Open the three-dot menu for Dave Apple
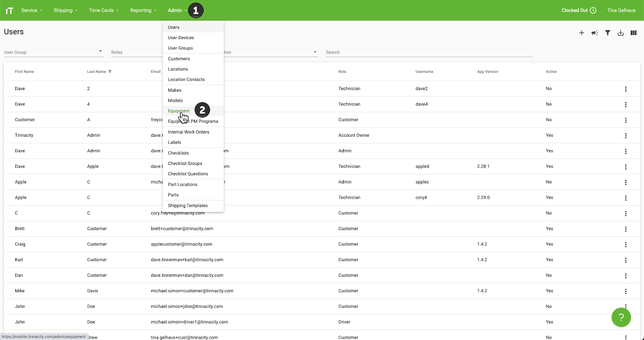The height and width of the screenshot is (340, 644). click(626, 167)
